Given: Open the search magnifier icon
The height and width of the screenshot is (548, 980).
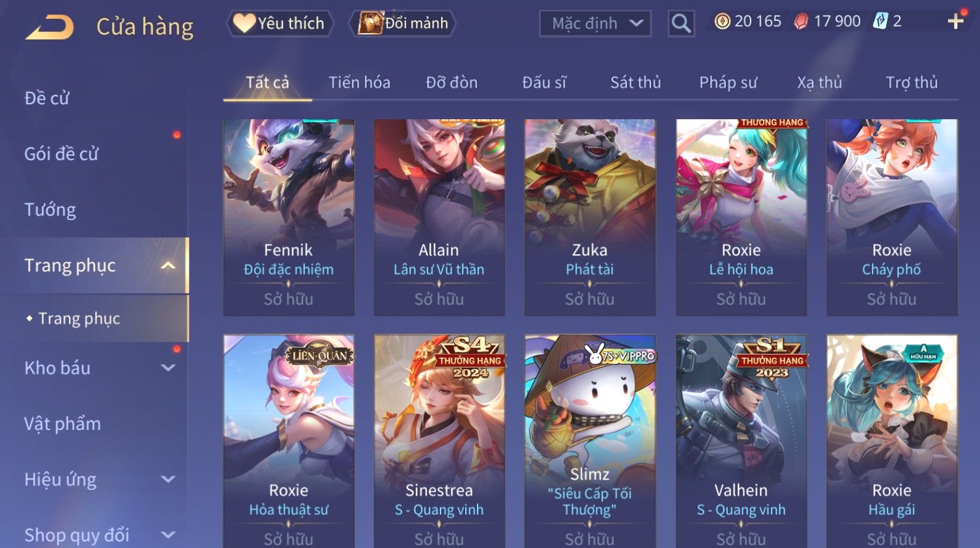Looking at the screenshot, I should point(681,23).
